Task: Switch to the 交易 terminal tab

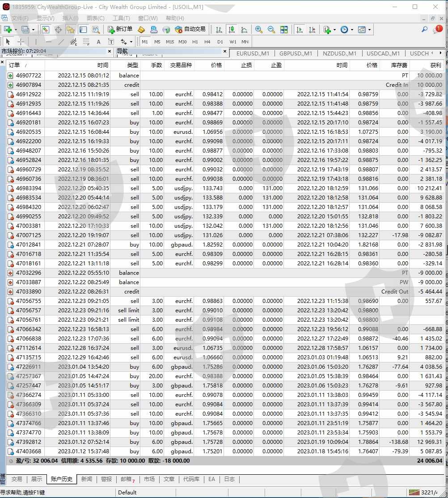Action: pyautogui.click(x=17, y=479)
